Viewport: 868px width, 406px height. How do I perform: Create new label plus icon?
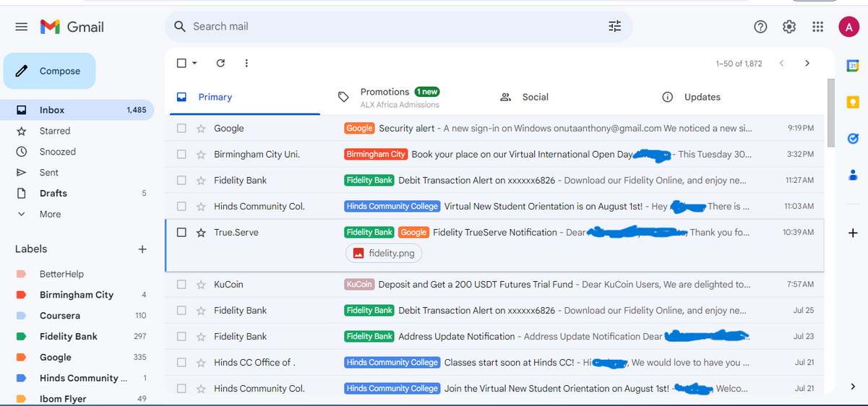click(x=142, y=249)
